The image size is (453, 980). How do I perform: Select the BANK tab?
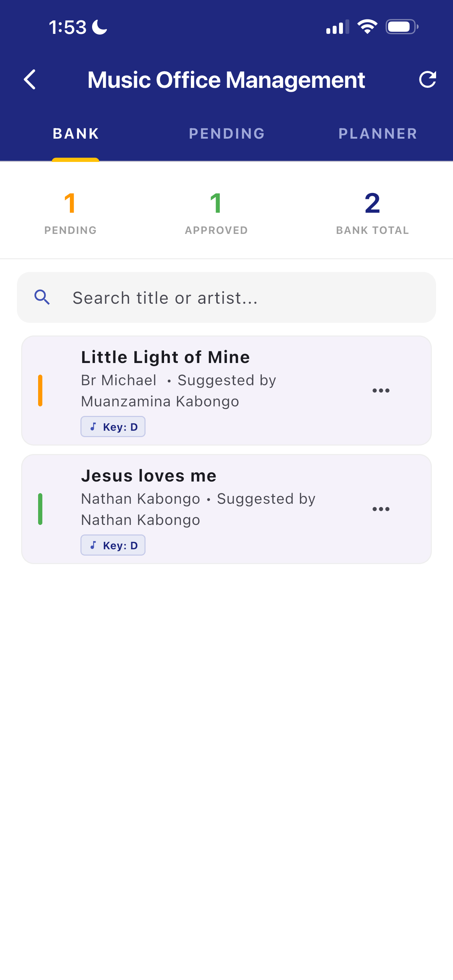click(76, 134)
